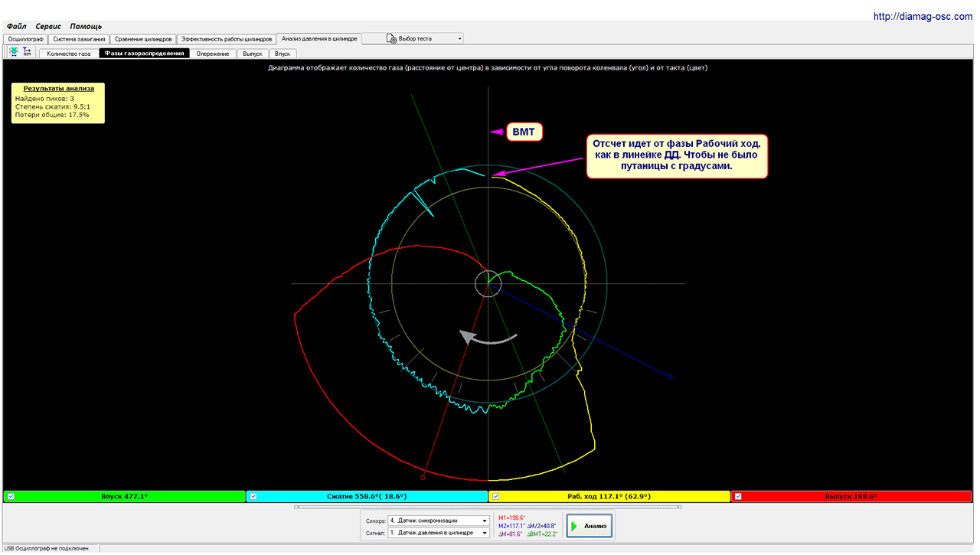Open the http://diamag-osc.com link
Screen dimensions: 980x555
pyautogui.click(x=923, y=16)
